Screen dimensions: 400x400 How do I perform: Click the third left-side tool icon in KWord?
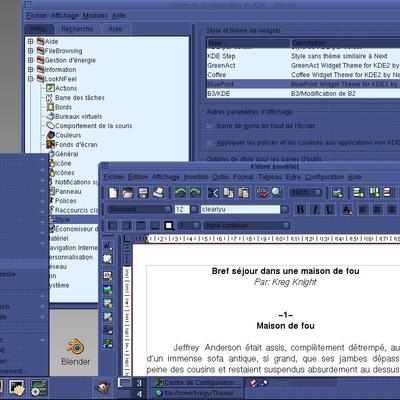tap(108, 276)
